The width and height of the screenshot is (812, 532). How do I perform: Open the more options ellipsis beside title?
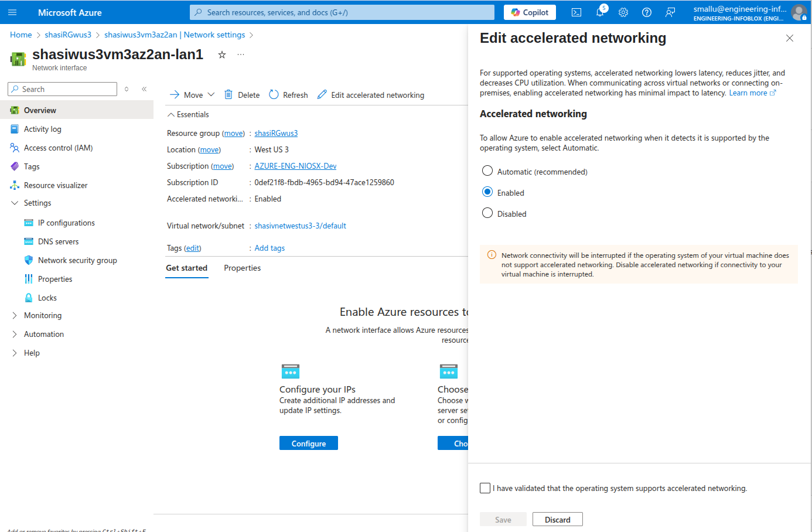tap(241, 54)
